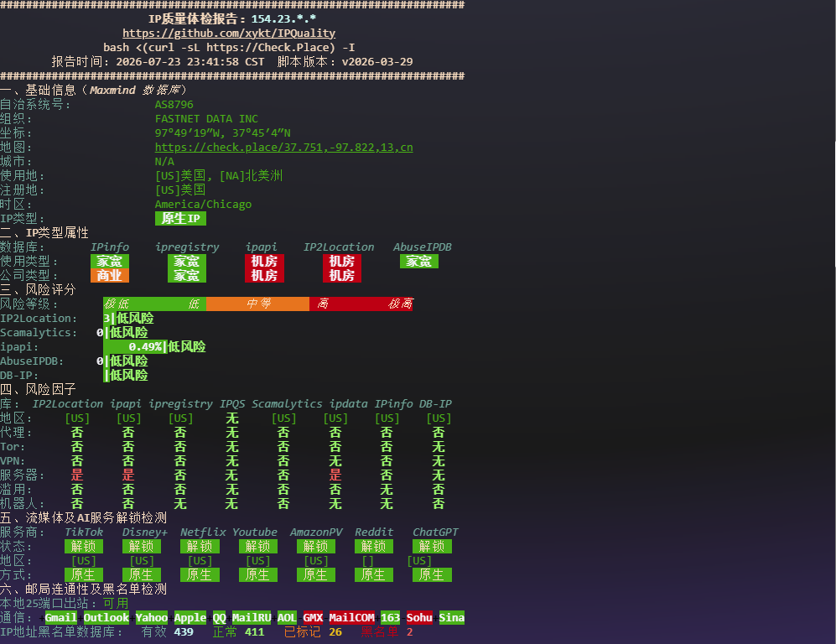
Task: Click the Apple mail connectivity badge
Action: tap(190, 618)
